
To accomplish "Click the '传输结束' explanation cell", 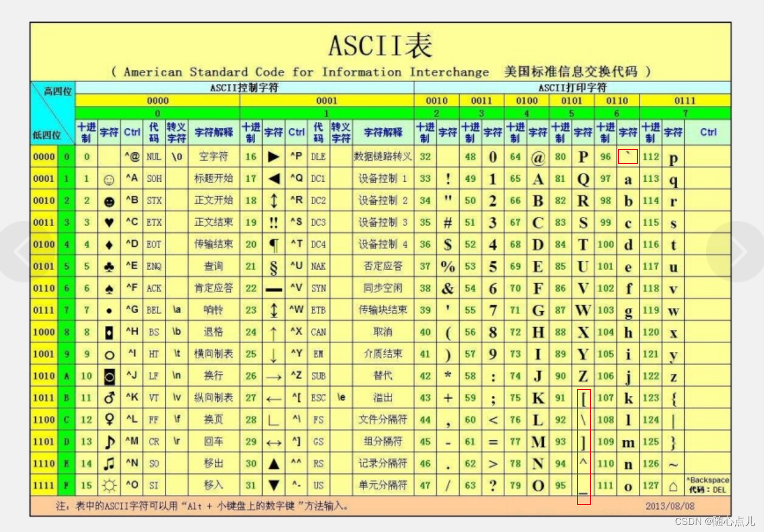I will click(x=213, y=244).
